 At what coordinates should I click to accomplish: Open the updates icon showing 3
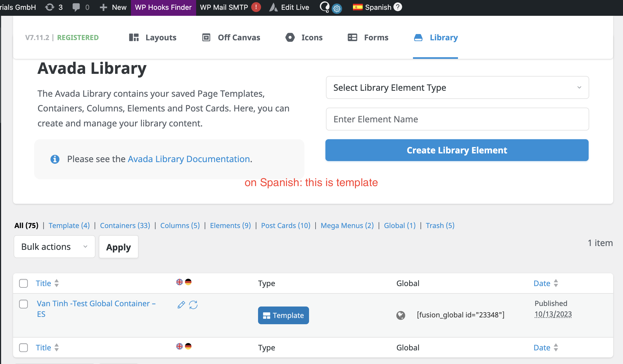[50, 7]
